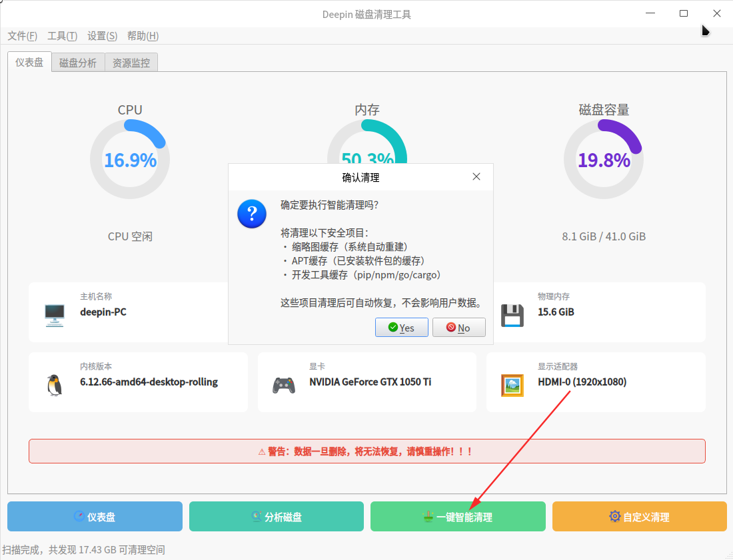Click the green check icon on Yes

pos(393,328)
